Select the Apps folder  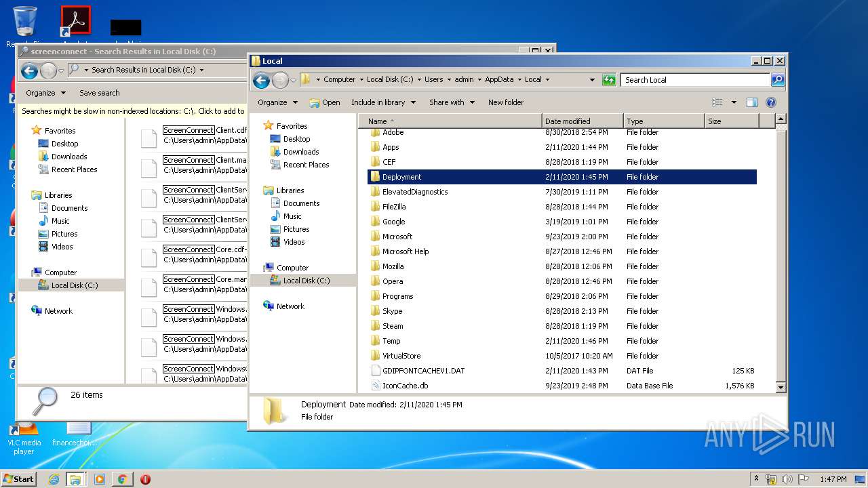[391, 147]
